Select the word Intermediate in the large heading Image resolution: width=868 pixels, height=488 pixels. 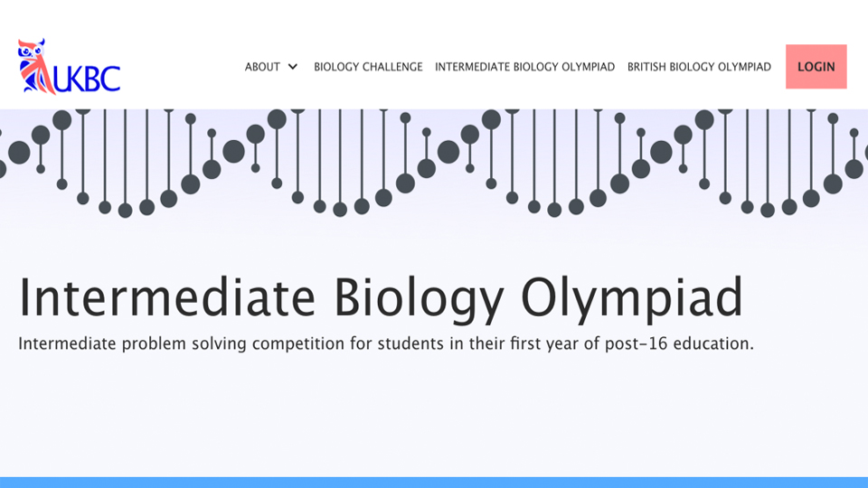[x=166, y=297]
